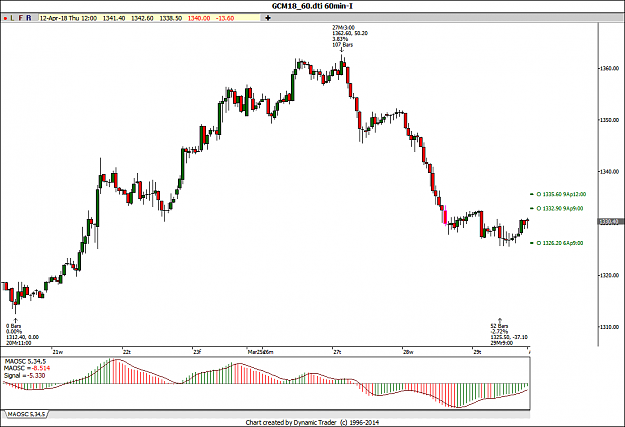Click the red record dot icon
625x427 pixels.
[5, 18]
